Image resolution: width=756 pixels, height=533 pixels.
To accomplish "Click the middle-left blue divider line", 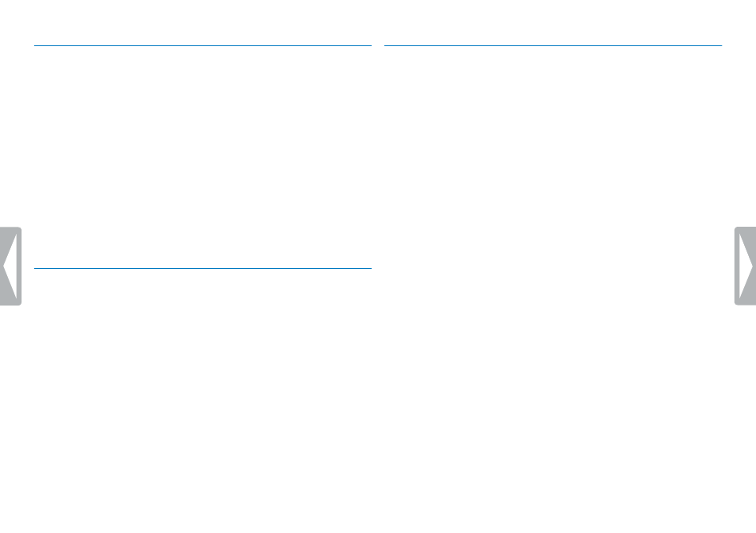I will tap(202, 268).
